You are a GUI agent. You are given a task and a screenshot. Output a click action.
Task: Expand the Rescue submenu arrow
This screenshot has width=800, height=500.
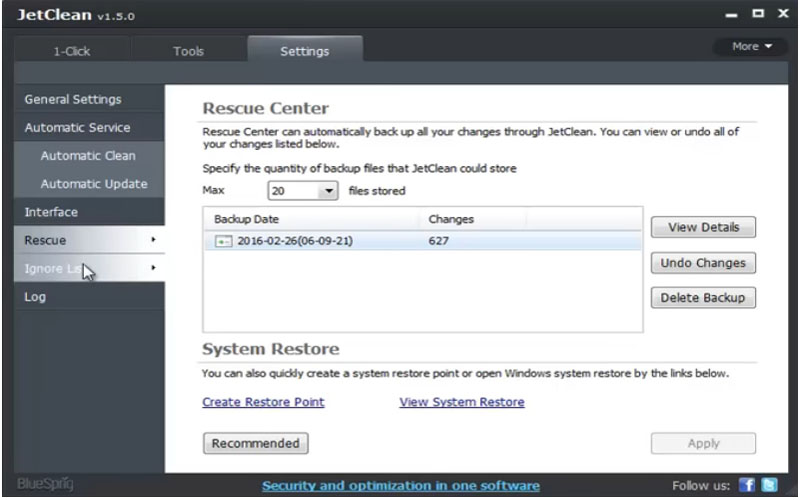click(153, 239)
